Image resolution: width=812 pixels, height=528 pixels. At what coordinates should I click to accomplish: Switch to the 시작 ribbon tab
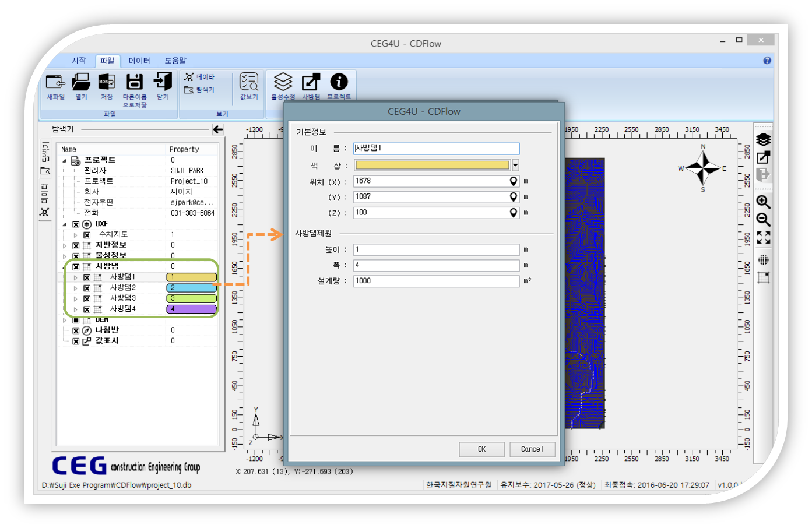coord(79,61)
